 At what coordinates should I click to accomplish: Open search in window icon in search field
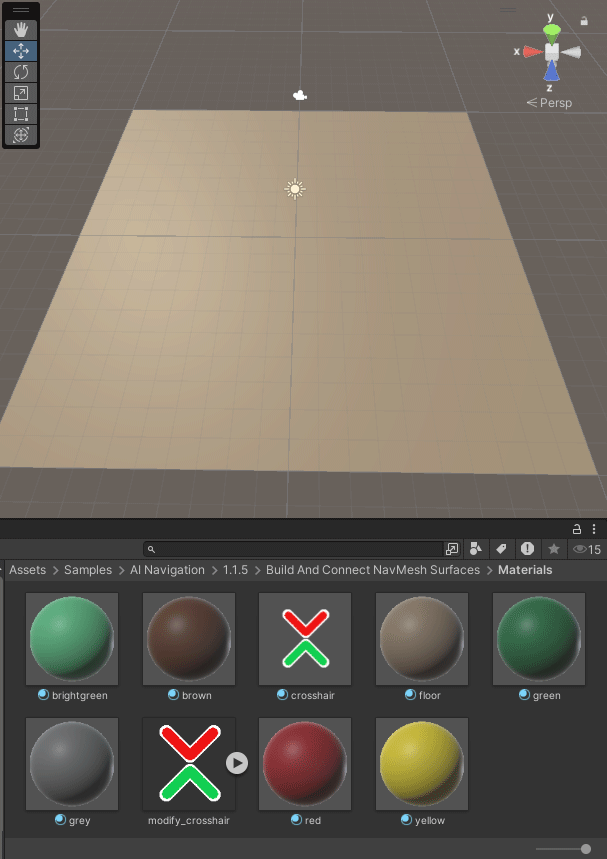(452, 549)
